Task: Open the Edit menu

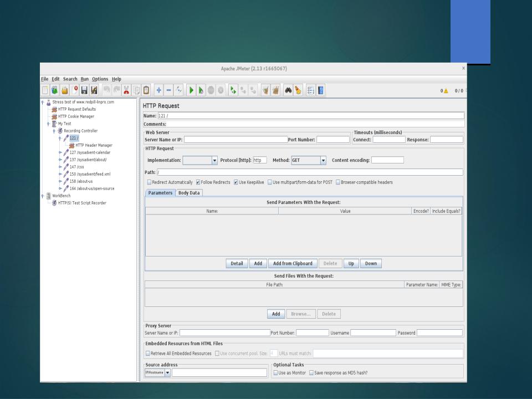Action: (x=55, y=79)
